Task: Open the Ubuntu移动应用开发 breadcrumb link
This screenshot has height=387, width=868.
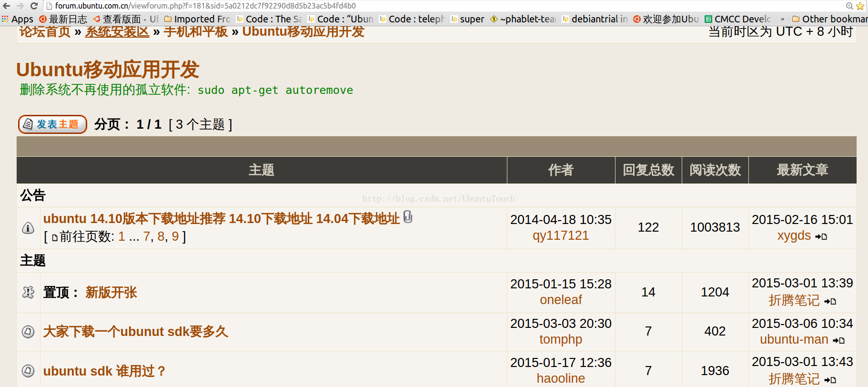Action: [303, 31]
